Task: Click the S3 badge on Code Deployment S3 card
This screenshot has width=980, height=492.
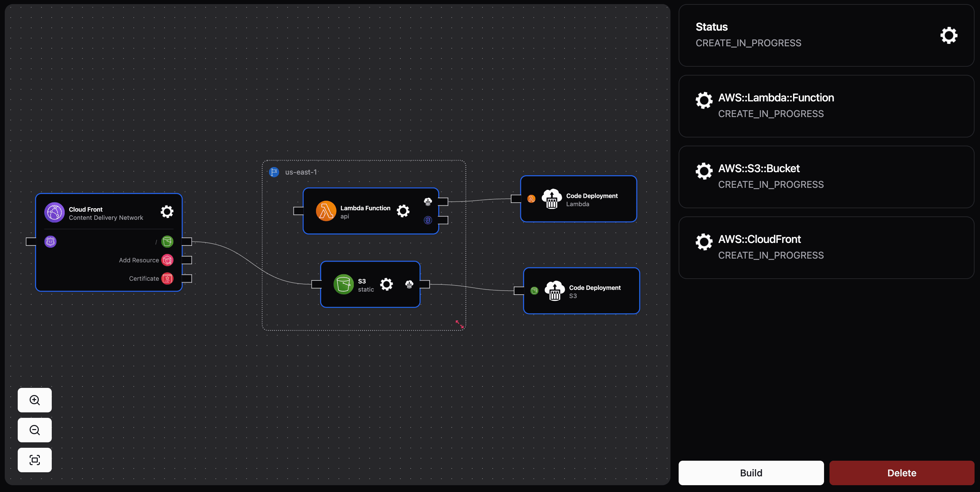Action: [x=535, y=291]
